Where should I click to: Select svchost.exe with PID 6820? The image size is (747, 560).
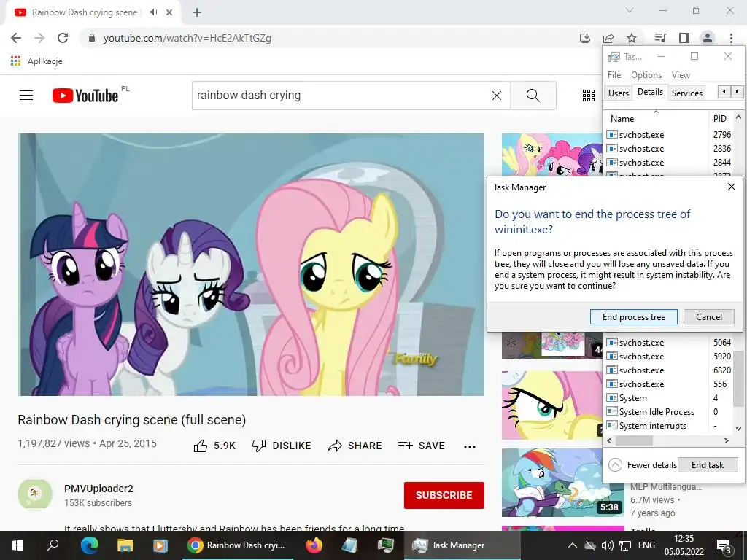click(668, 370)
